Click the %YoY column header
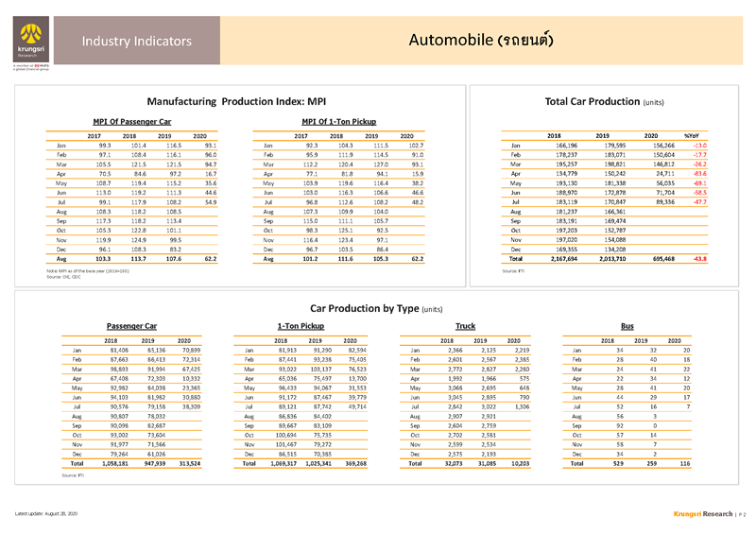This screenshot has height=534, width=756. coord(691,136)
